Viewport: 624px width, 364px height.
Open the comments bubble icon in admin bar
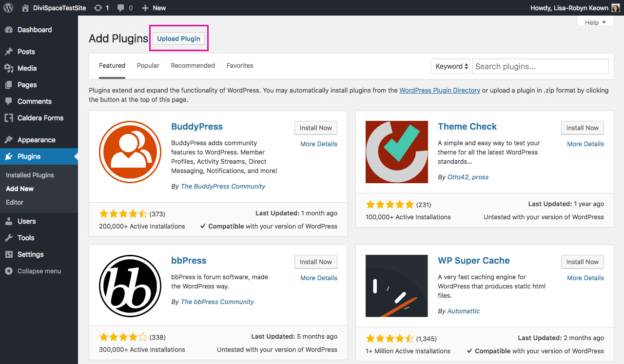[120, 8]
